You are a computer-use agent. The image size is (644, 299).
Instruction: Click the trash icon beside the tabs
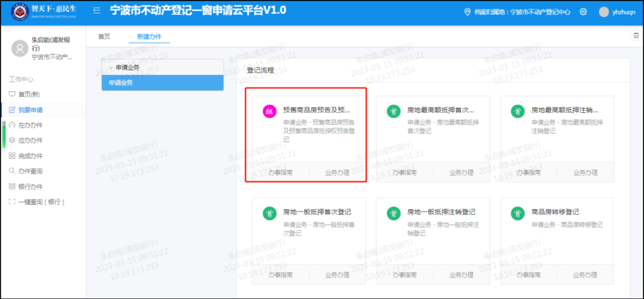point(636,35)
